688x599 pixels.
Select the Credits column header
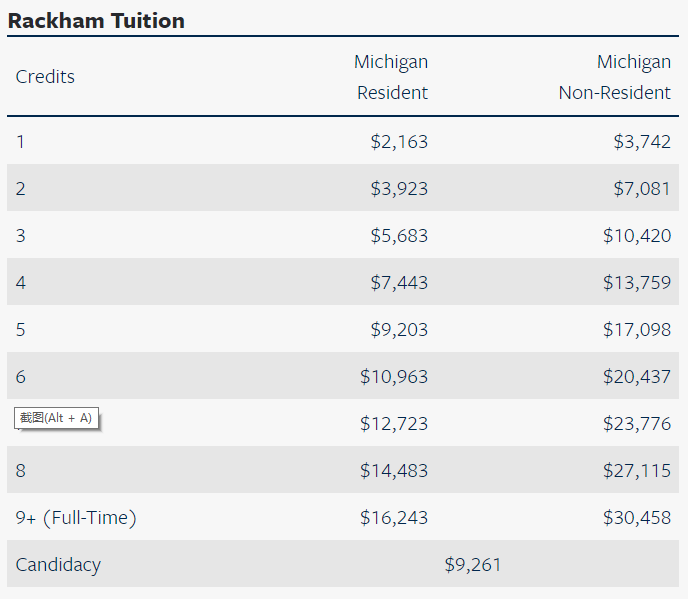point(45,77)
